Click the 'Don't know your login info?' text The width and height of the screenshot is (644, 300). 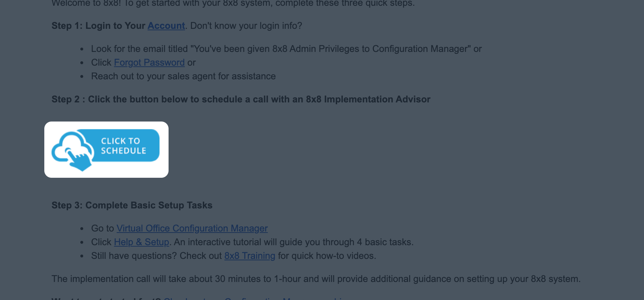(246, 26)
